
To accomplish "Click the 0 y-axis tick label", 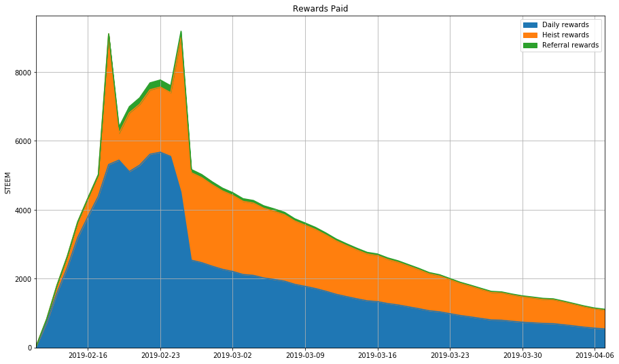I will click(31, 348).
